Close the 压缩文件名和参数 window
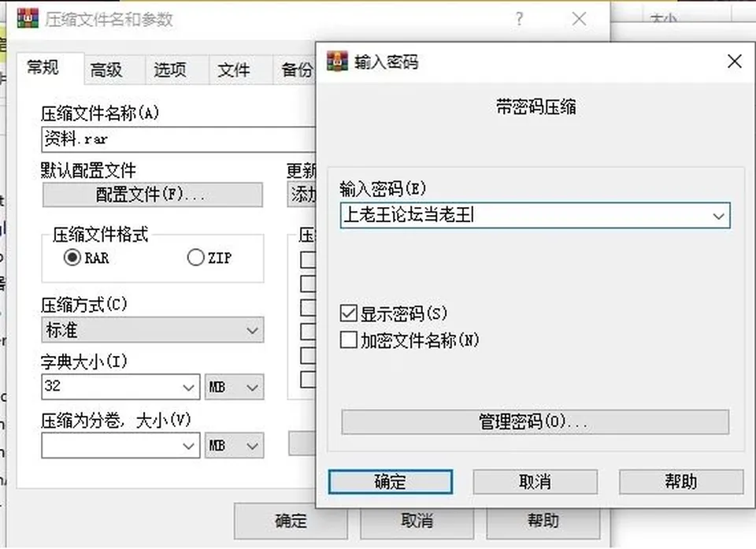 (579, 19)
